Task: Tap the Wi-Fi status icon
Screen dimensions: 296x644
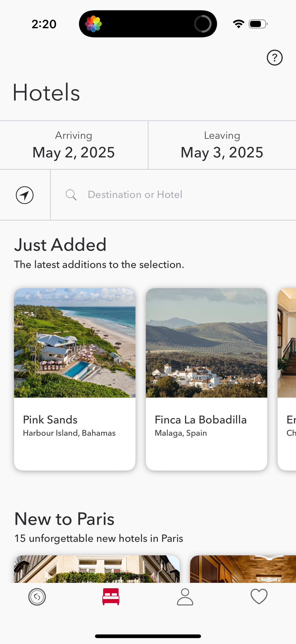Action: click(239, 24)
